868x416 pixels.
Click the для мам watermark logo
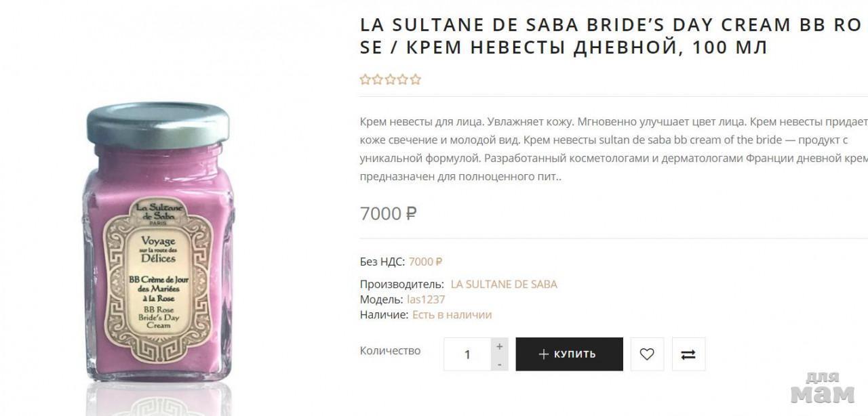[x=823, y=388]
